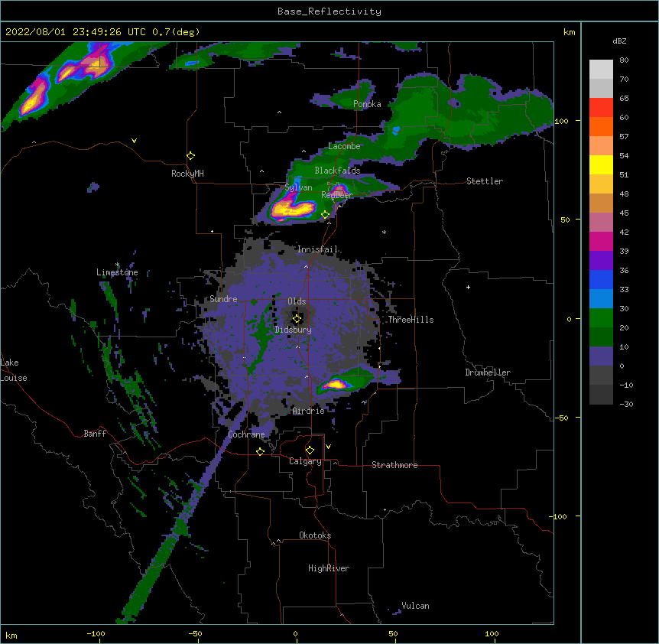The image size is (659, 644).
Task: Click the storm cell northeast of Airdrie
Action: [336, 384]
